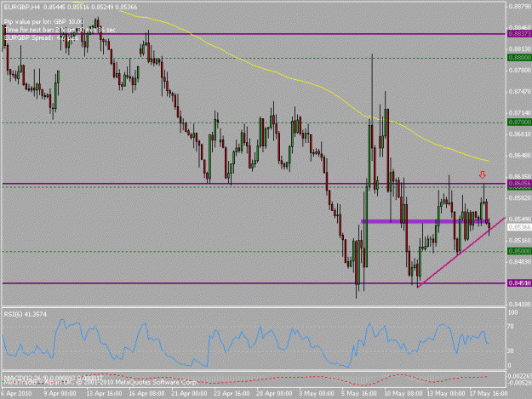Screen dimensions: 532x399
Task: Click the 0.84180 price axis label
Action: coord(520,305)
